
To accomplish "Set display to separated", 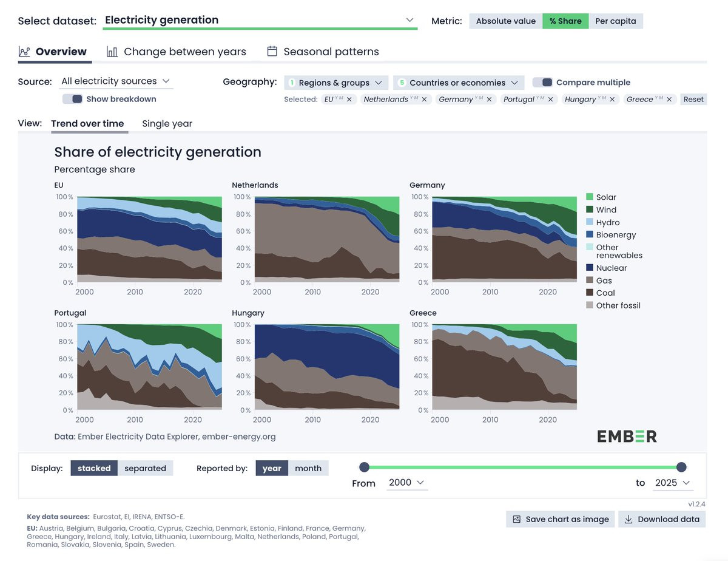I will point(146,468).
